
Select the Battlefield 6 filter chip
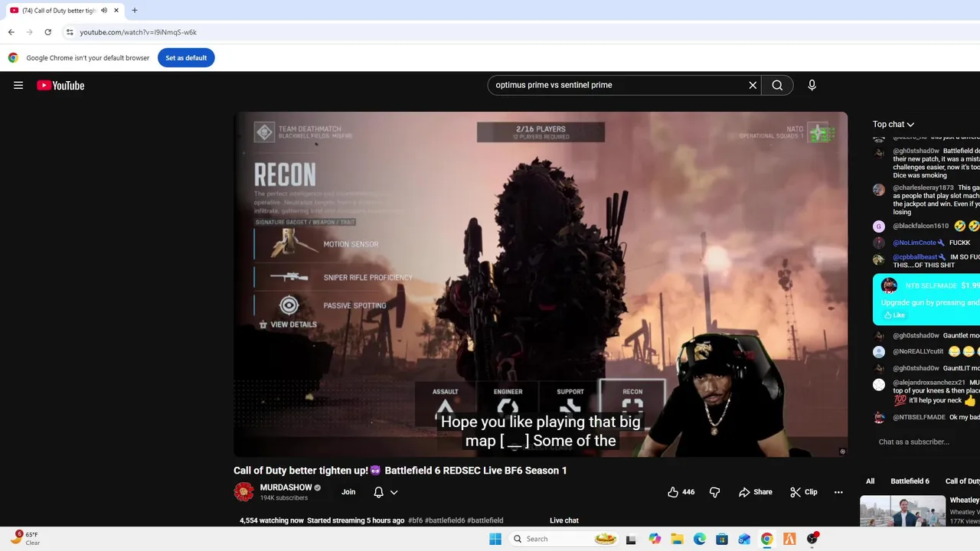910,481
